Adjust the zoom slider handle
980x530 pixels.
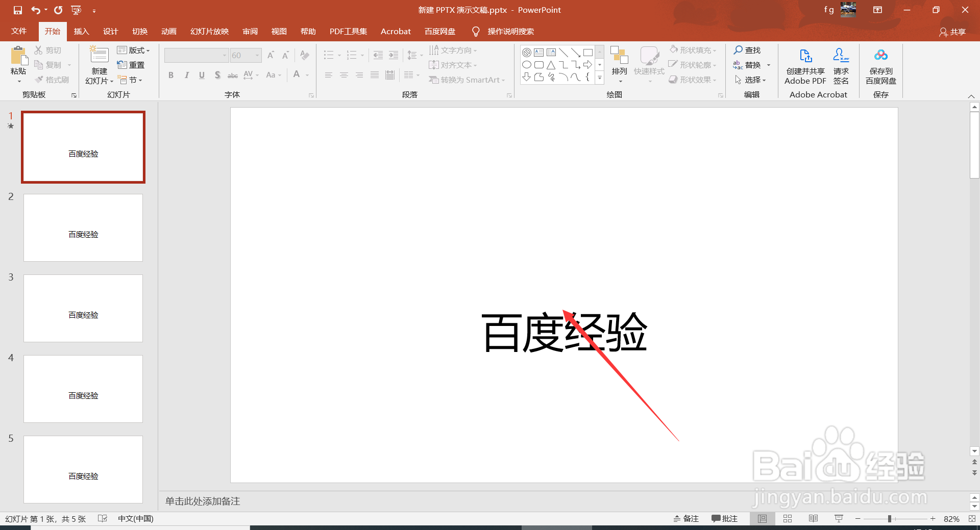pyautogui.click(x=889, y=519)
